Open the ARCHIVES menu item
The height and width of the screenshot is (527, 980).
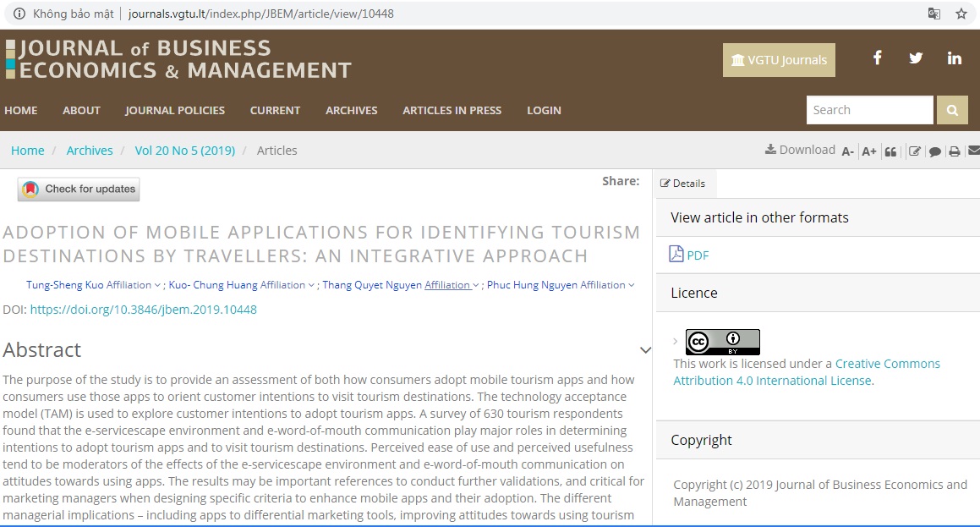351,110
